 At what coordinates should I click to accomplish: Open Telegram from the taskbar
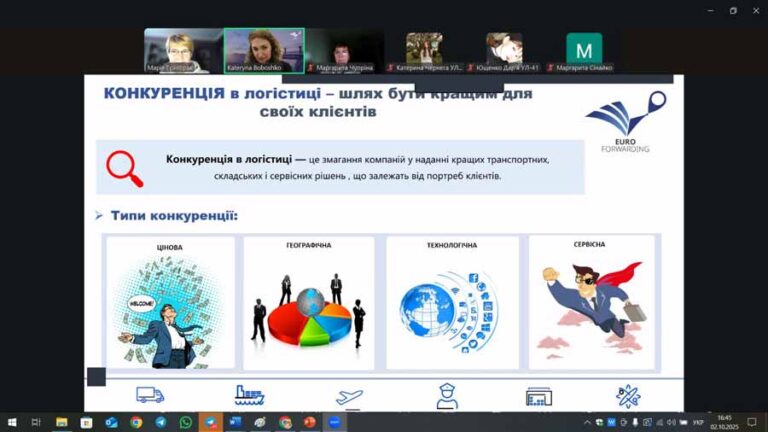click(160, 423)
